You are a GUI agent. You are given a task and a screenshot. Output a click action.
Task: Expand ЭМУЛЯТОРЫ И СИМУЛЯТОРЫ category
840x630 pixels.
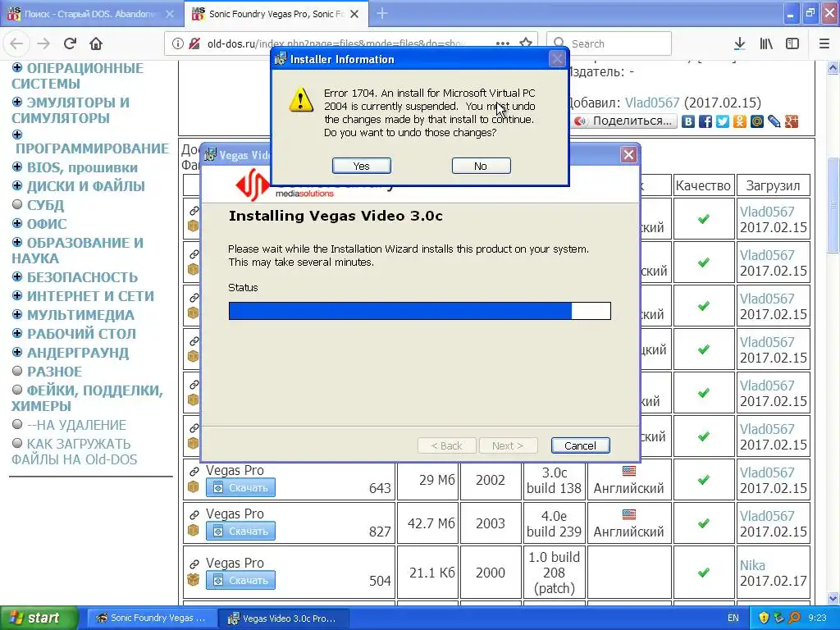pyautogui.click(x=17, y=102)
